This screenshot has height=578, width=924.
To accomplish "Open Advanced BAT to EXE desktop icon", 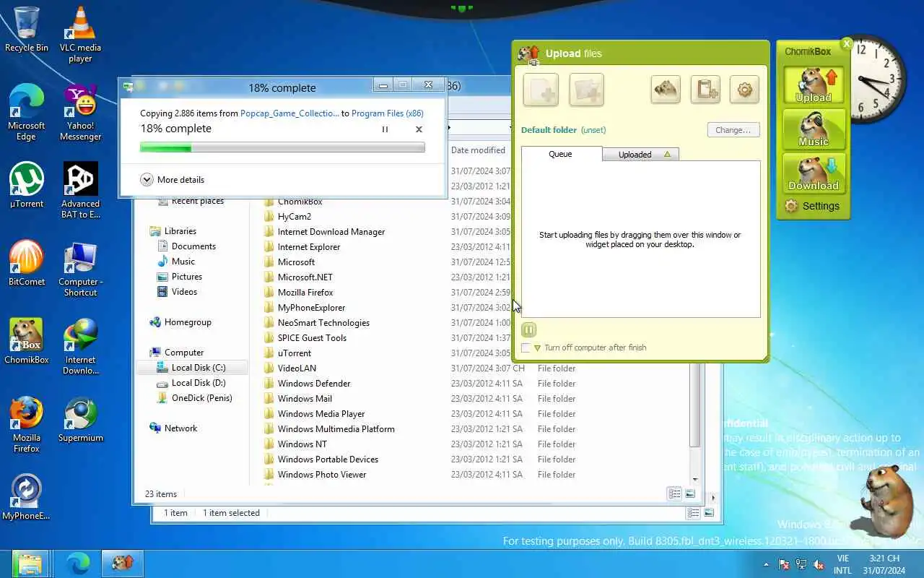I will point(80,191).
